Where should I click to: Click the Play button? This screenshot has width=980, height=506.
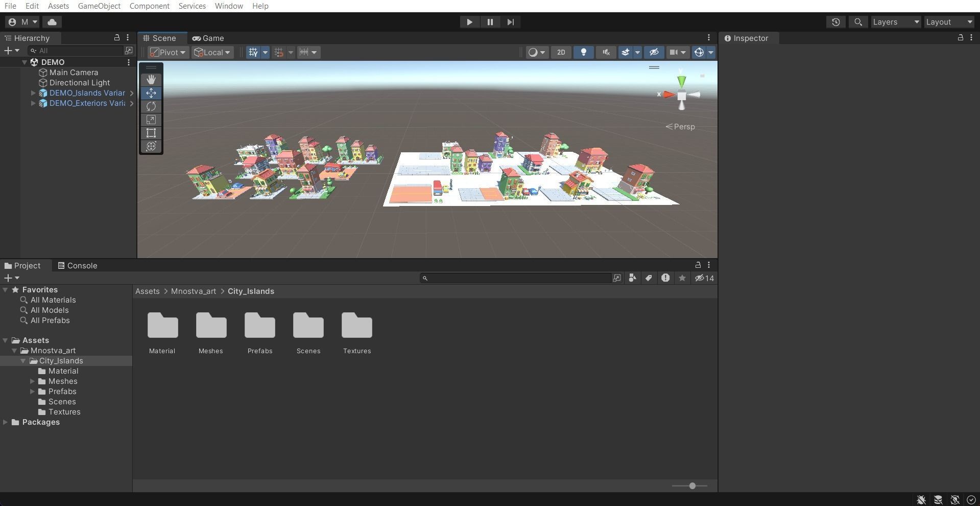(469, 22)
